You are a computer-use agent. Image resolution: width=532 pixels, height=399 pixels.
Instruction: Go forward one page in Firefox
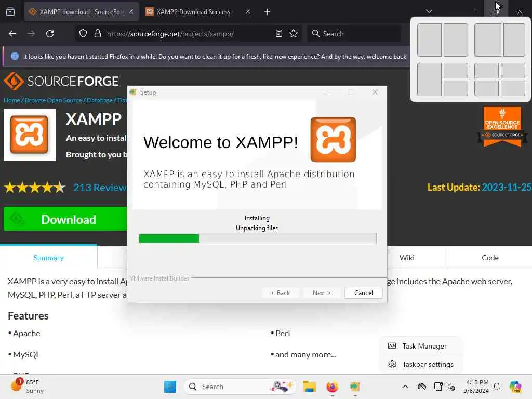[31, 34]
